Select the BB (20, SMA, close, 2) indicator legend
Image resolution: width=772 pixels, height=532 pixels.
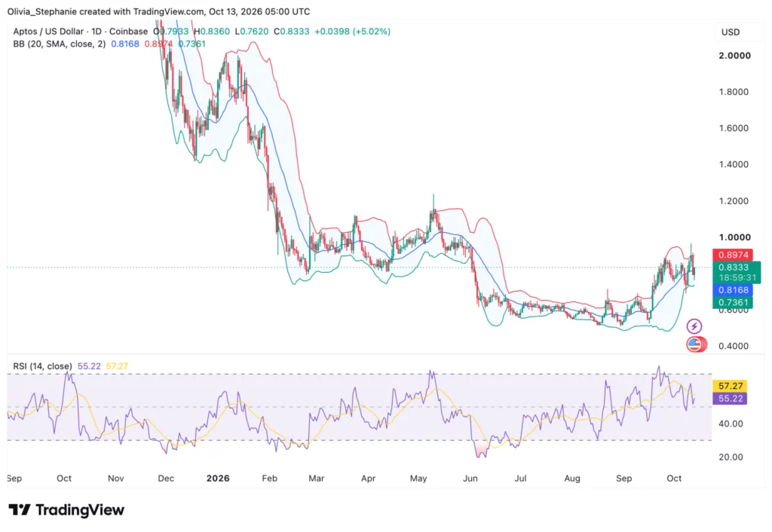[x=59, y=44]
